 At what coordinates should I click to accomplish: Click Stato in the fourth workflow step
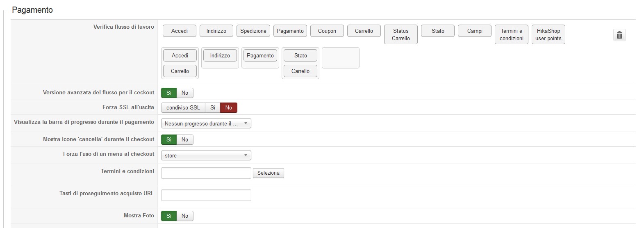(300, 56)
